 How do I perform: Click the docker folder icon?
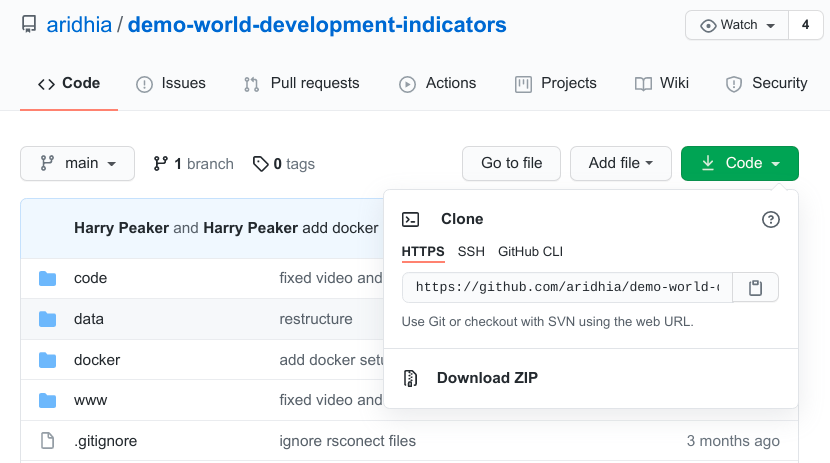pyautogui.click(x=47, y=360)
